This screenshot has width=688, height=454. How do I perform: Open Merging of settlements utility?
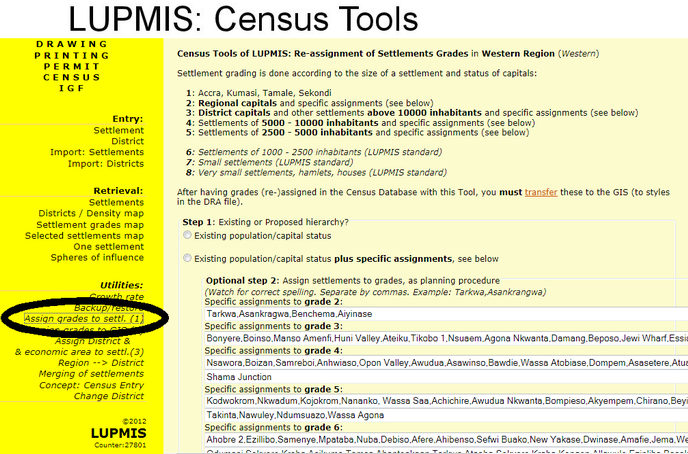91,374
